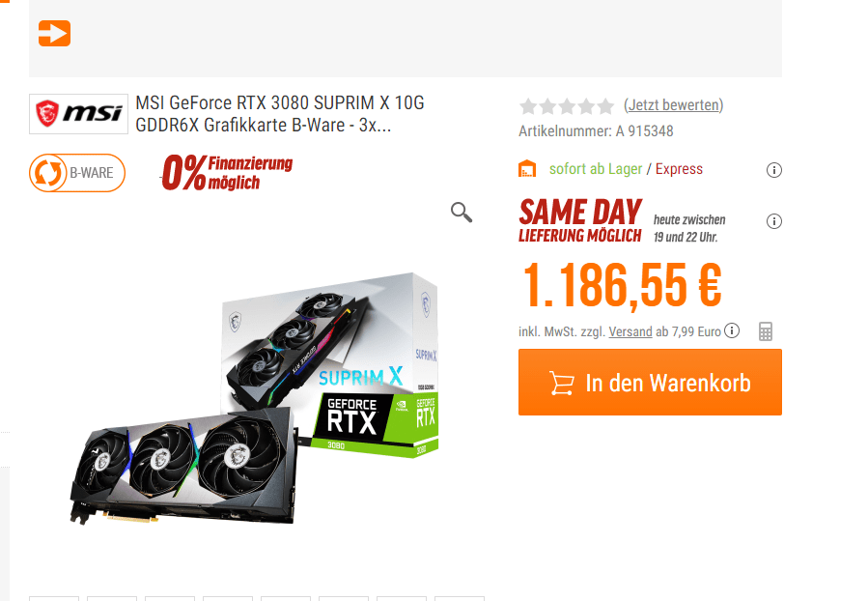868x601 pixels.
Task: Click the magnifier to enlarge product image
Action: coord(462,213)
